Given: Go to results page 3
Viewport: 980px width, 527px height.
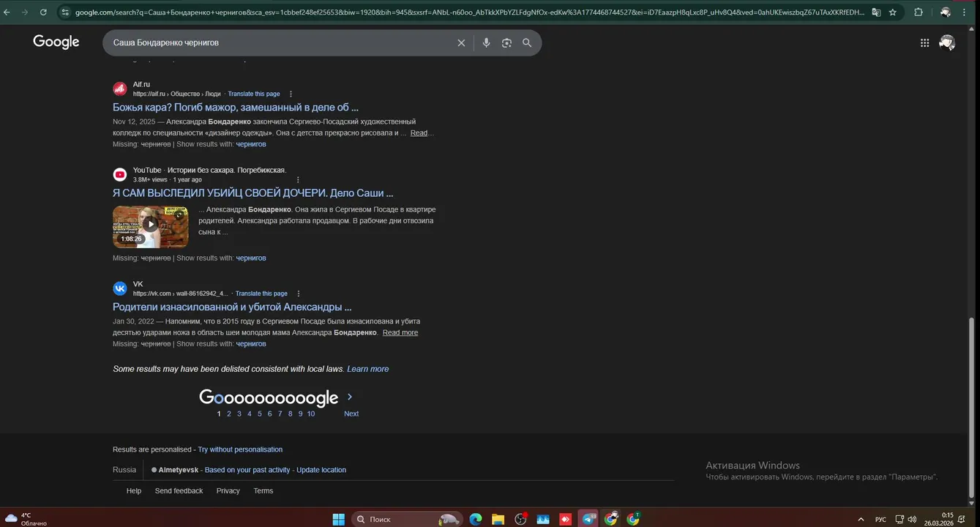Looking at the screenshot, I should (x=239, y=414).
